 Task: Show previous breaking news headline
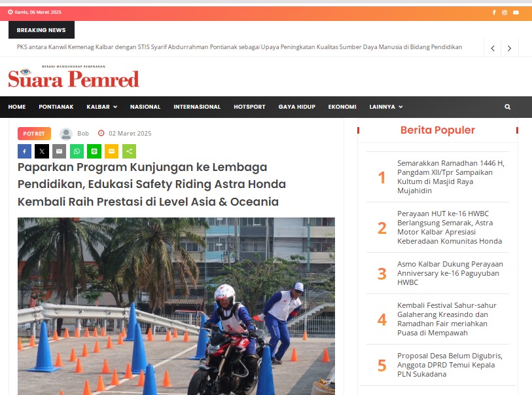pos(493,48)
